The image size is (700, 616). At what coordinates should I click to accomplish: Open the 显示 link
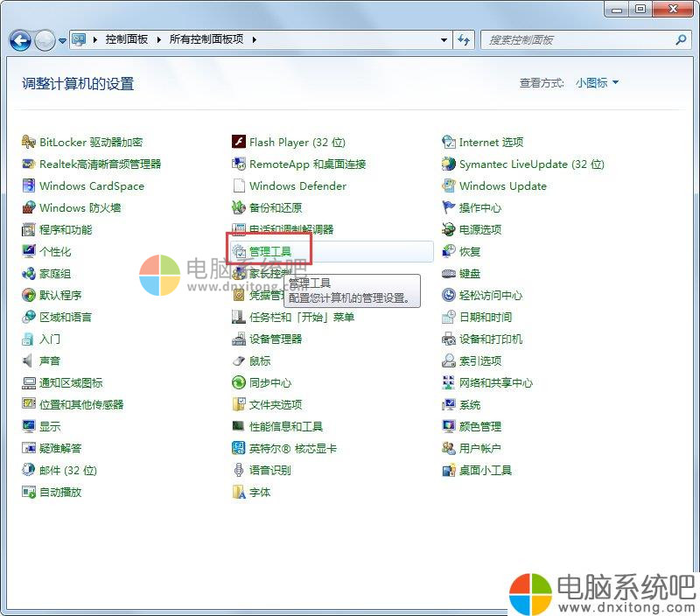[x=50, y=427]
